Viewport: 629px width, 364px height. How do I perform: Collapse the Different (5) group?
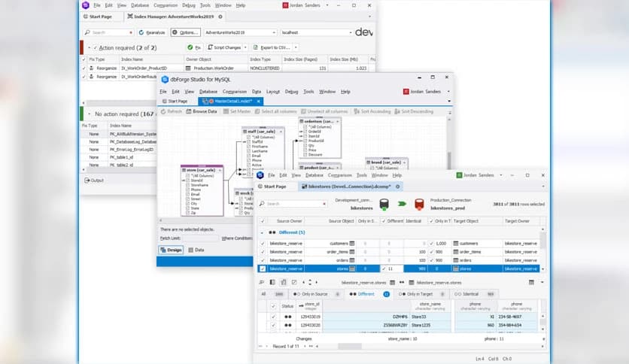click(262, 232)
